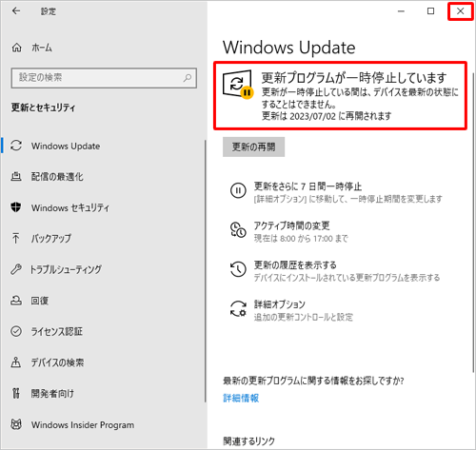Viewport: 476px width, 450px height.
Task: Open トラブルシューティング section
Action: tap(66, 269)
